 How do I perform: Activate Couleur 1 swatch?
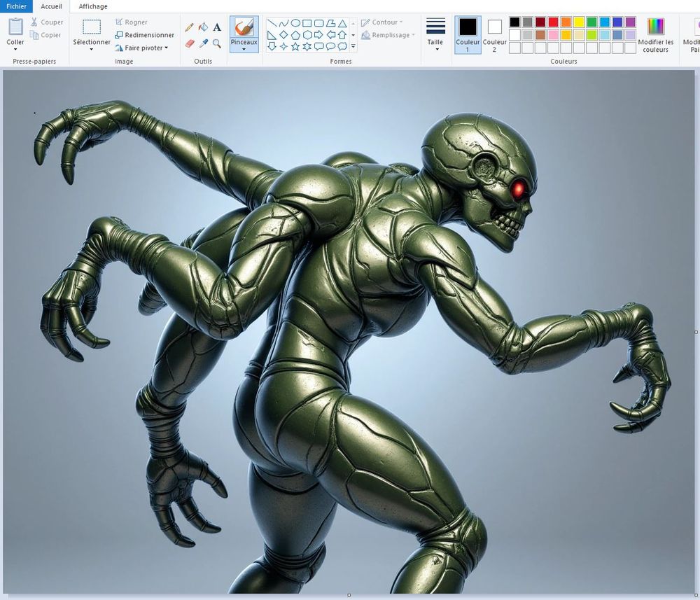[x=468, y=35]
